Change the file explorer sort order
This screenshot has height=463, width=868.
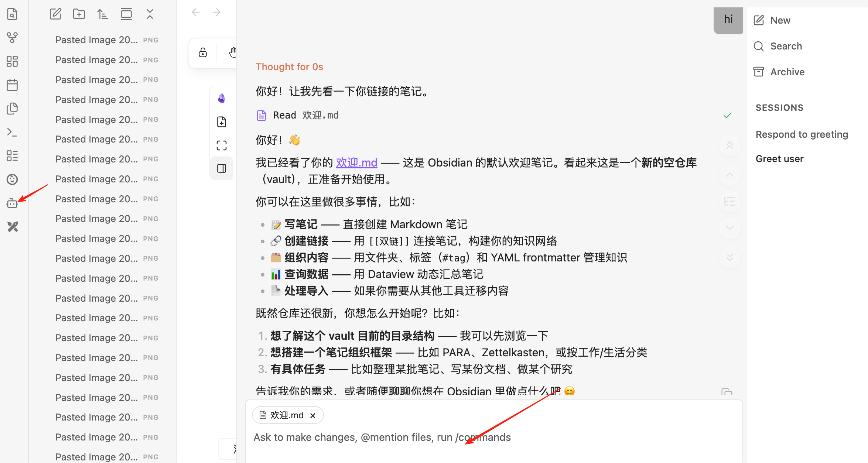click(x=103, y=14)
